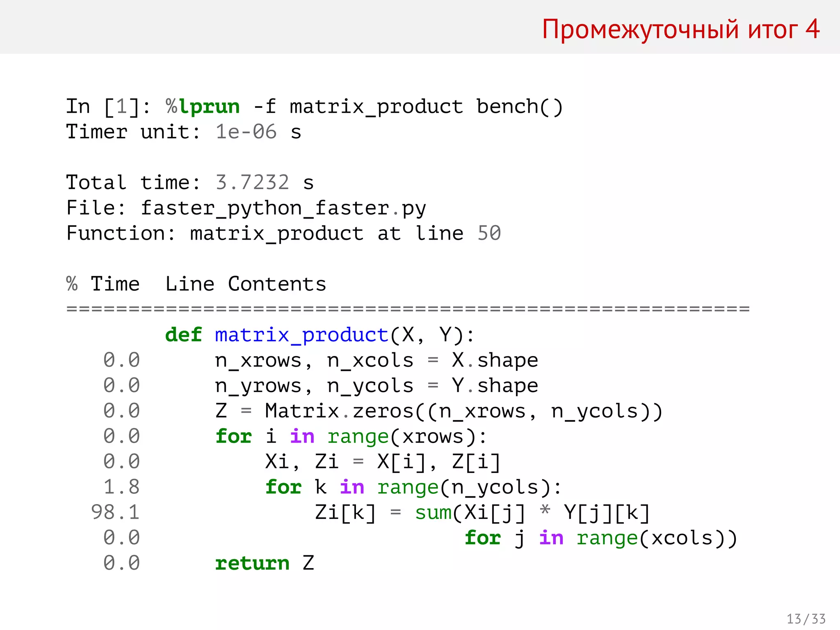The width and height of the screenshot is (840, 630).
Task: Click the 'In [1]:' prompt label
Action: click(109, 107)
